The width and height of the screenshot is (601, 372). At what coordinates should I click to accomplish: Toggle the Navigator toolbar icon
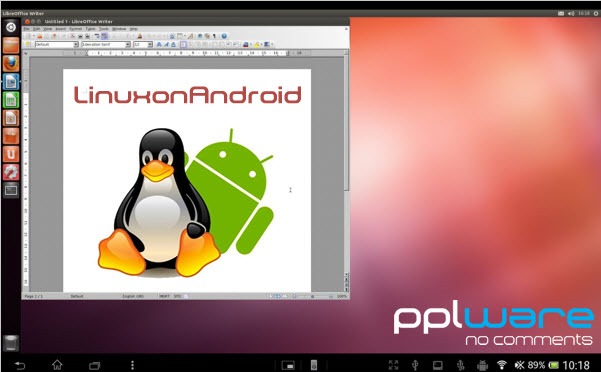tap(199, 36)
